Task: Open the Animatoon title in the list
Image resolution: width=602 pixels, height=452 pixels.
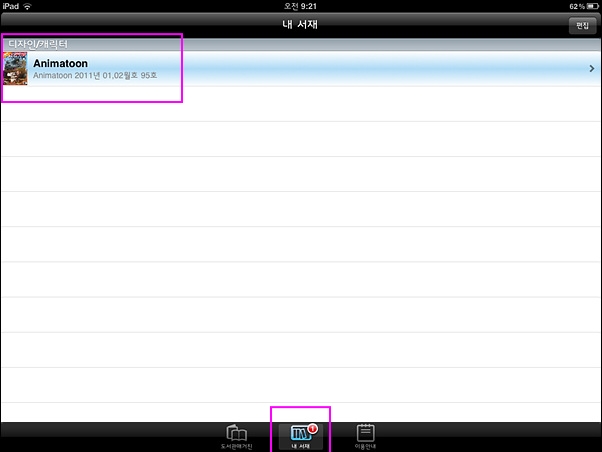Action: click(60, 63)
